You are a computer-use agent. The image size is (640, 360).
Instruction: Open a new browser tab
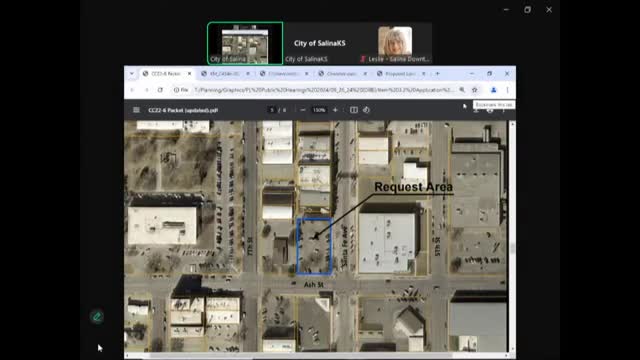coord(437,74)
